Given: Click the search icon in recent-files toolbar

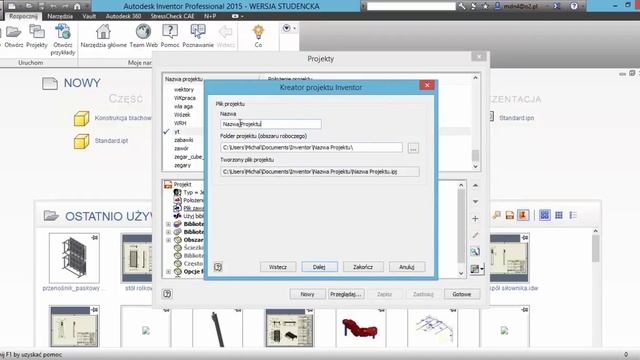Looking at the screenshot, I should pyautogui.click(x=496, y=215).
